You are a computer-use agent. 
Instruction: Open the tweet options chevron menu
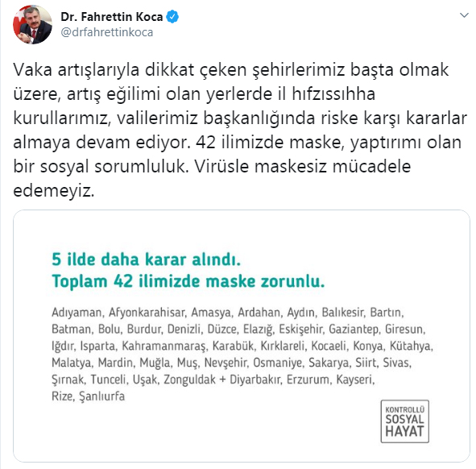pos(464,15)
